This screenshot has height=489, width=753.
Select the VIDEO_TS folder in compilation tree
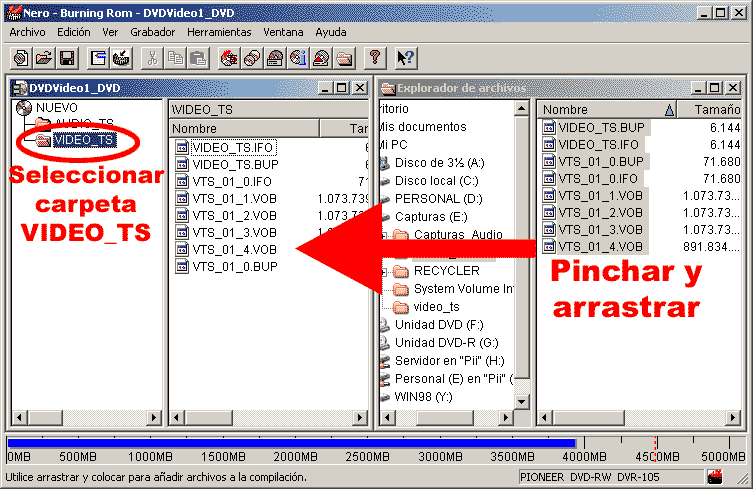84,141
